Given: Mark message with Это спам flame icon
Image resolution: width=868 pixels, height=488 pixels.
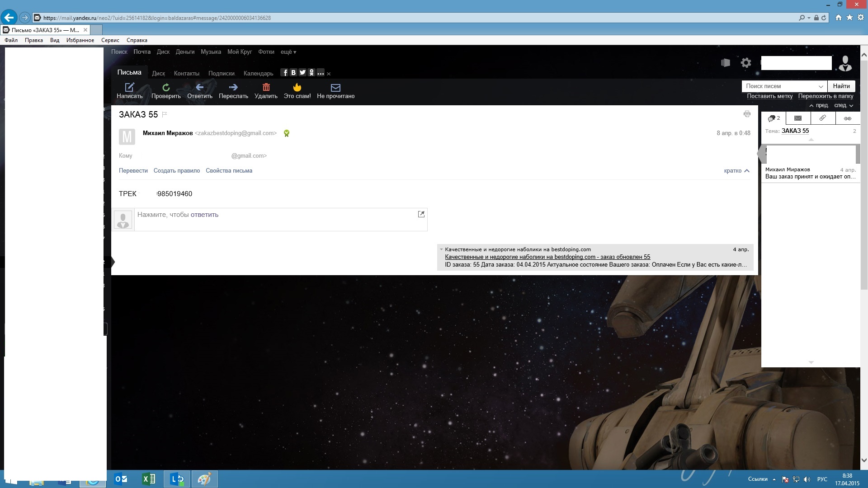Looking at the screenshot, I should click(x=297, y=87).
